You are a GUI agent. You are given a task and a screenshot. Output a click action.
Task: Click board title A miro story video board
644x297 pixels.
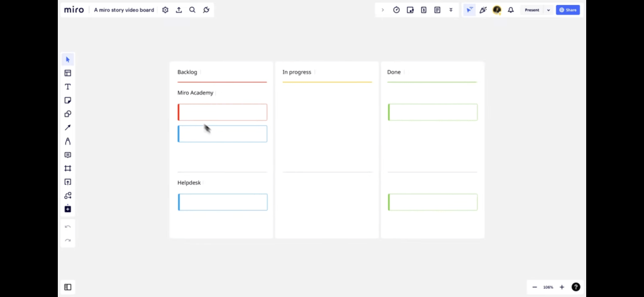[x=124, y=10]
